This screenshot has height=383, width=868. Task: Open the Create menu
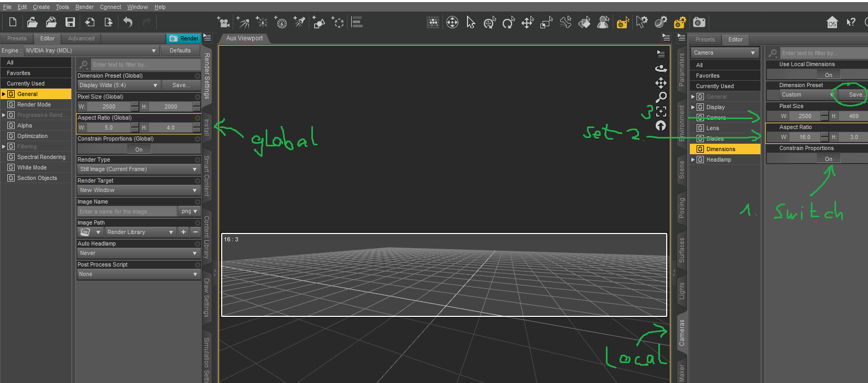tap(41, 7)
